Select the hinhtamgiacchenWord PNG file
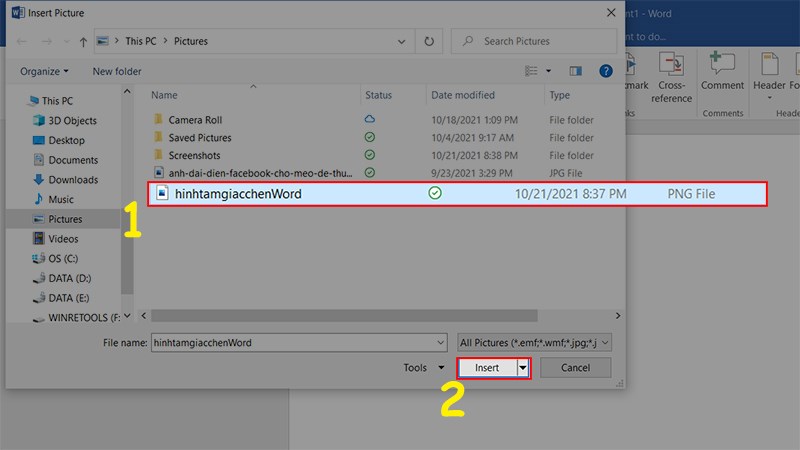The height and width of the screenshot is (450, 800). [457, 194]
